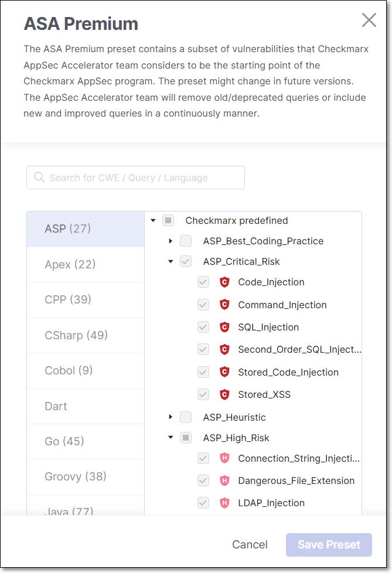Image resolution: width=392 pixels, height=573 pixels.
Task: Click the Save Preset button
Action: (329, 545)
